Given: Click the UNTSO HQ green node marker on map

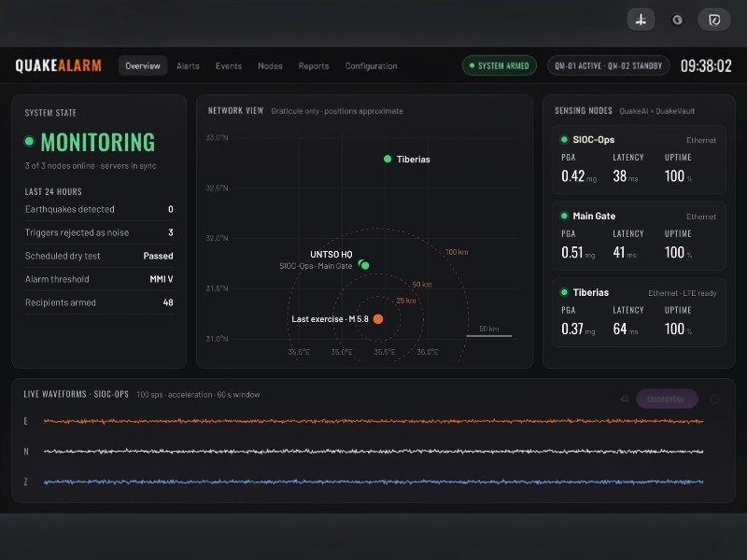Looking at the screenshot, I should [x=364, y=265].
